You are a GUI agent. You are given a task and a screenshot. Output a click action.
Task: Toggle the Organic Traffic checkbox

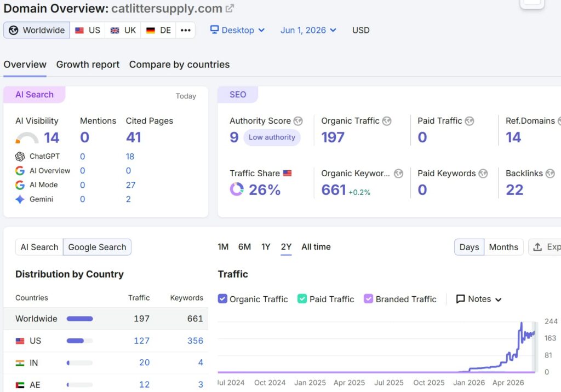point(222,298)
